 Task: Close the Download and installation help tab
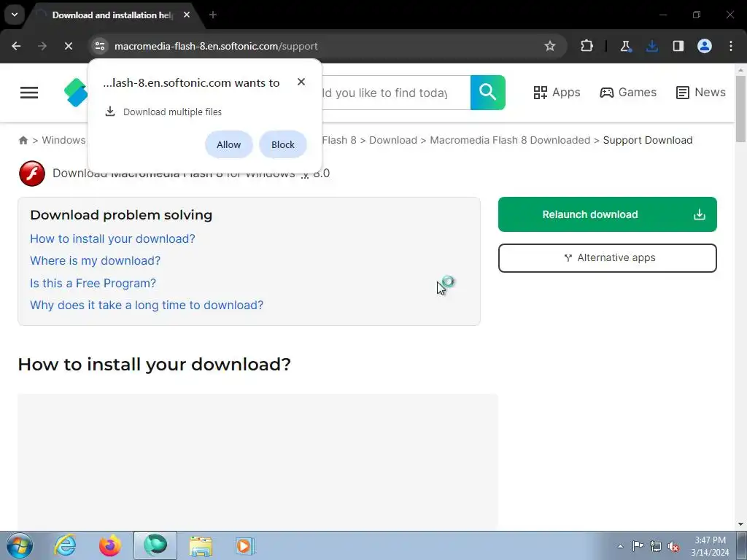[187, 15]
